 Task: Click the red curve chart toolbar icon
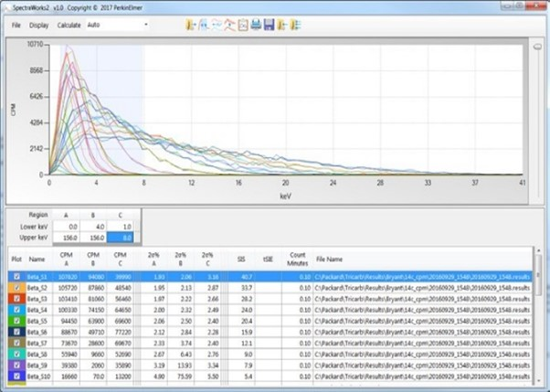(x=230, y=25)
